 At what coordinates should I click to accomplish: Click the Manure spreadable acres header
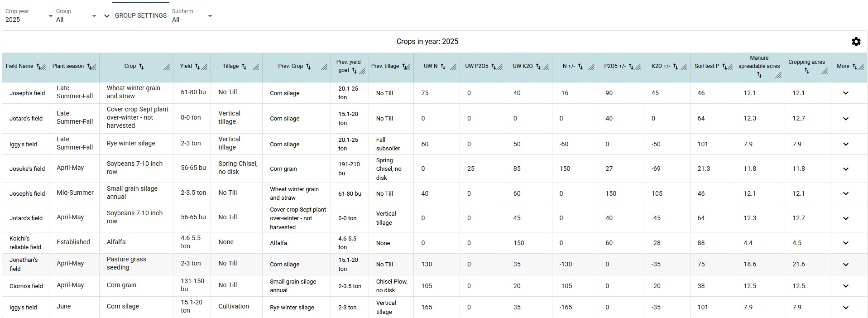click(759, 62)
